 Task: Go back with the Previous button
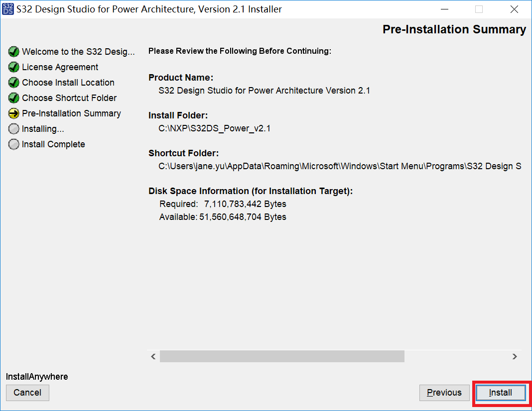(x=444, y=393)
